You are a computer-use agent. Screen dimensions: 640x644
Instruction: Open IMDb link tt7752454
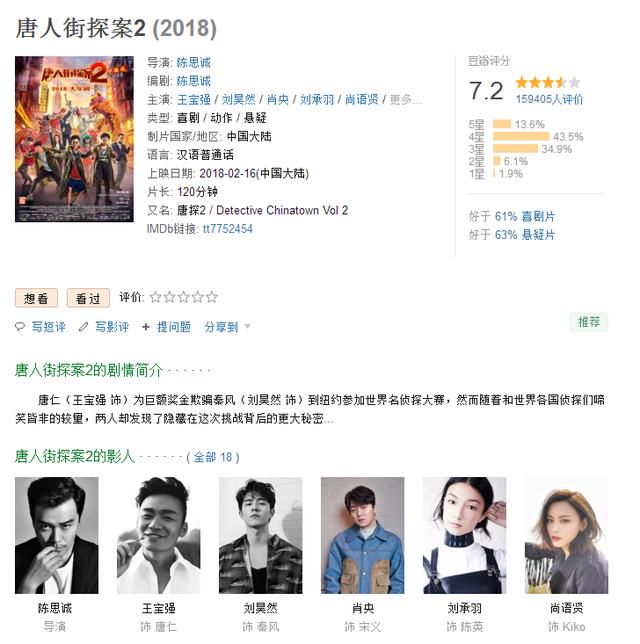[228, 229]
